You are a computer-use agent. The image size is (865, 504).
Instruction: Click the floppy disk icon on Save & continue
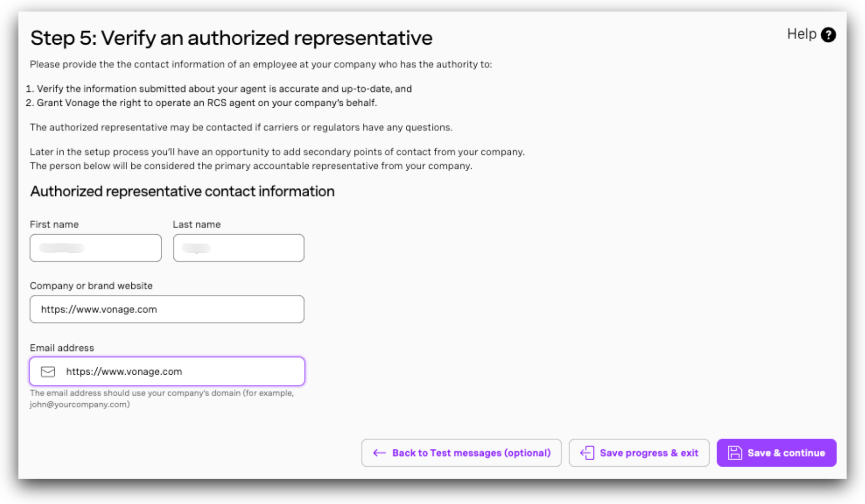(735, 453)
